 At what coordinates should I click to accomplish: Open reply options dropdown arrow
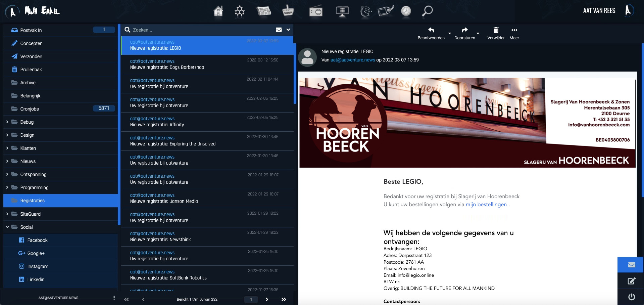click(x=450, y=33)
